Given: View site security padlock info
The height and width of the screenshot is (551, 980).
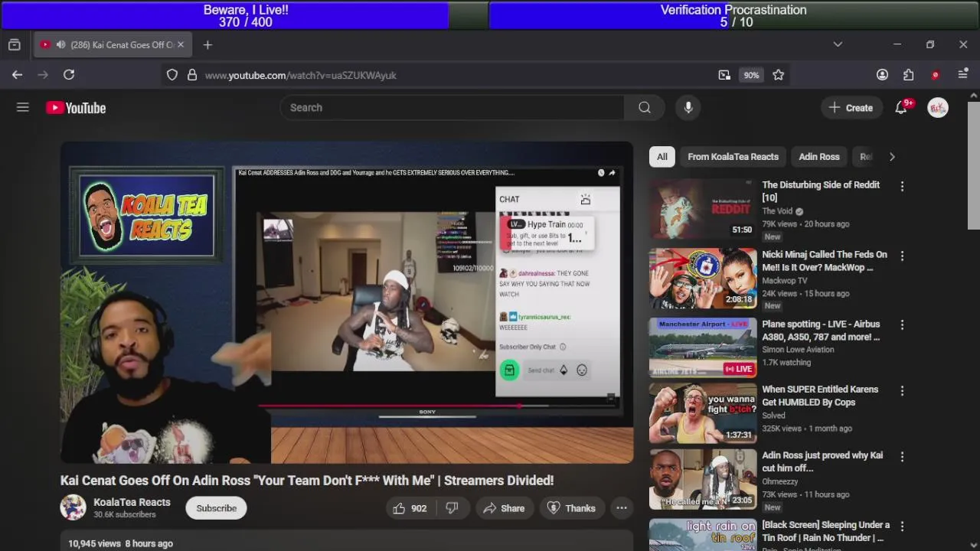Looking at the screenshot, I should point(192,75).
